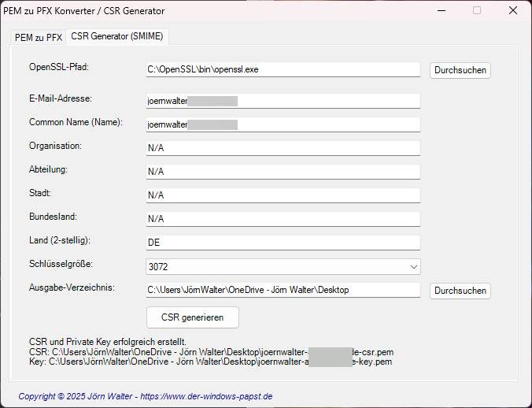Close the PEM zu PFX Konverter window
This screenshot has width=532, height=408.
(512, 11)
